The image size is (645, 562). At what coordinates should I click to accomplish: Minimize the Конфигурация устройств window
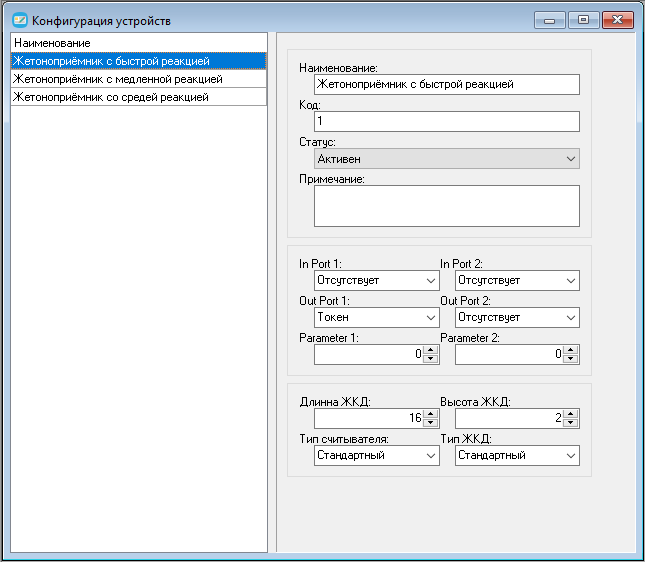tap(550, 20)
